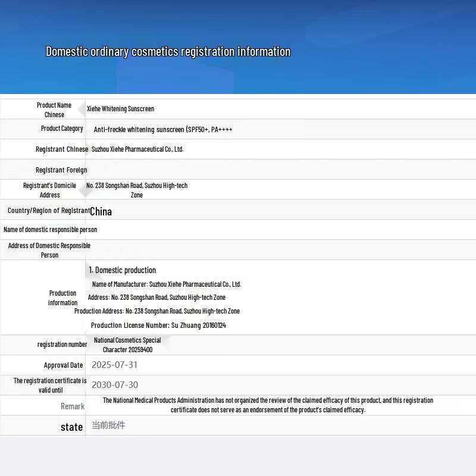Viewport: 476px width, 476px height.
Task: Click the "Registrant's Domicile Address" label
Action: click(50, 190)
